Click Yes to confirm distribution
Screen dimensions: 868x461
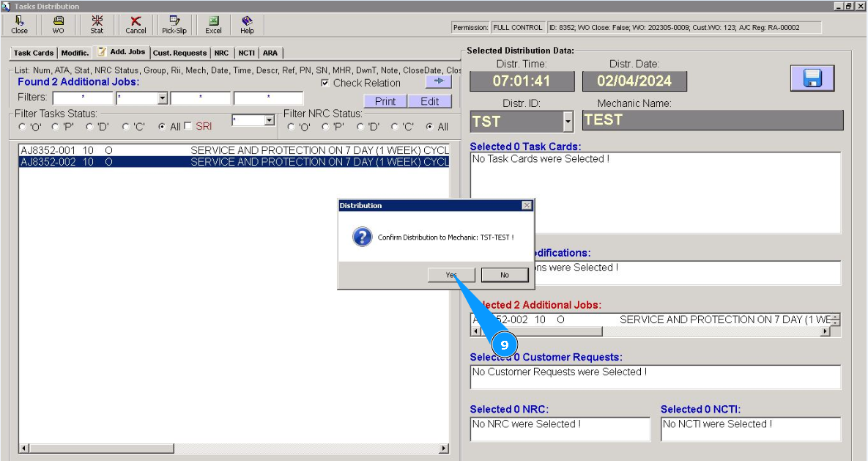coord(451,275)
